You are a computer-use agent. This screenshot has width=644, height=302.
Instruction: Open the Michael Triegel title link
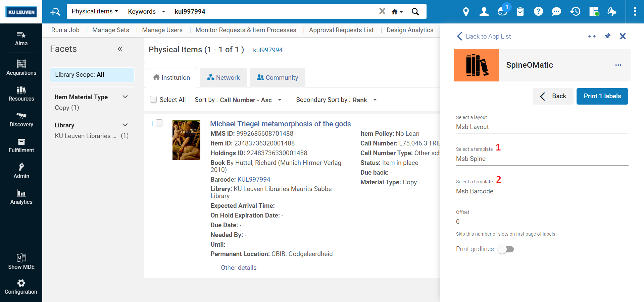click(x=280, y=124)
